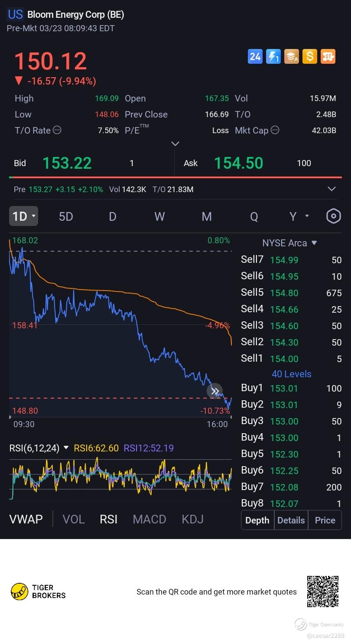Switch to the D daily chart tab
Viewport: 351px width, 644px height.
tap(113, 216)
